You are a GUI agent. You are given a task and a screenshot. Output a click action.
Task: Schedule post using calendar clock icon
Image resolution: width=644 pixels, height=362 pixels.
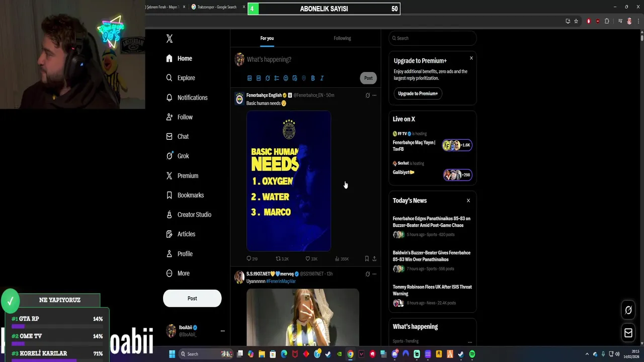295,78
